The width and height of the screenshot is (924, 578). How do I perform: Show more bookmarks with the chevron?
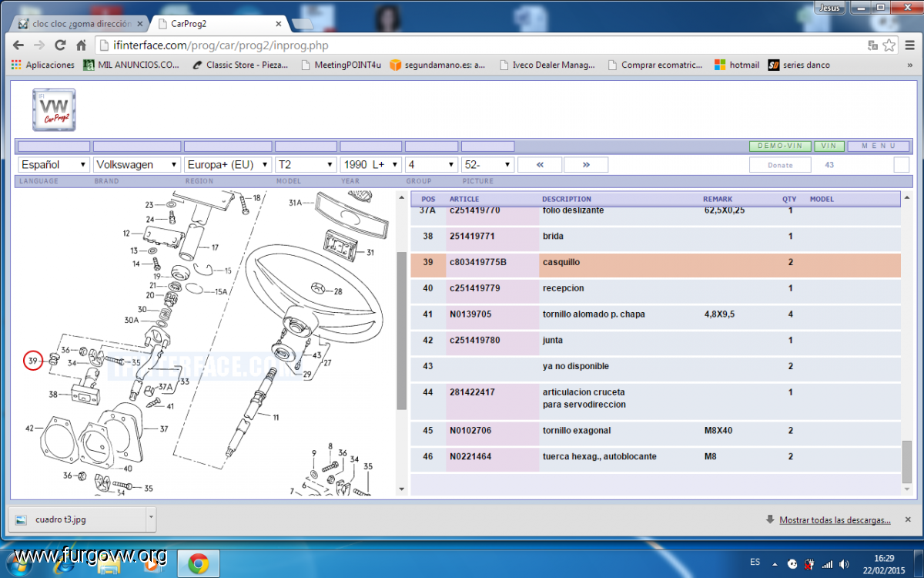coord(910,65)
